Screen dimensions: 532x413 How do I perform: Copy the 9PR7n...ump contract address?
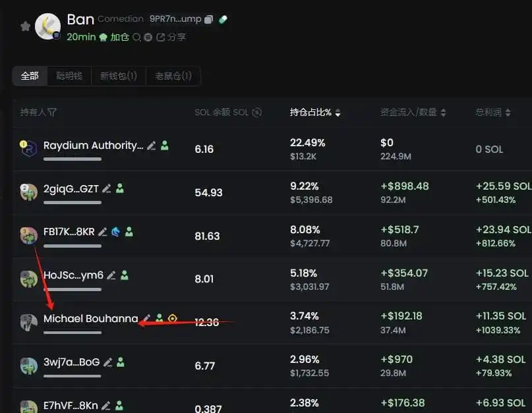pos(208,20)
